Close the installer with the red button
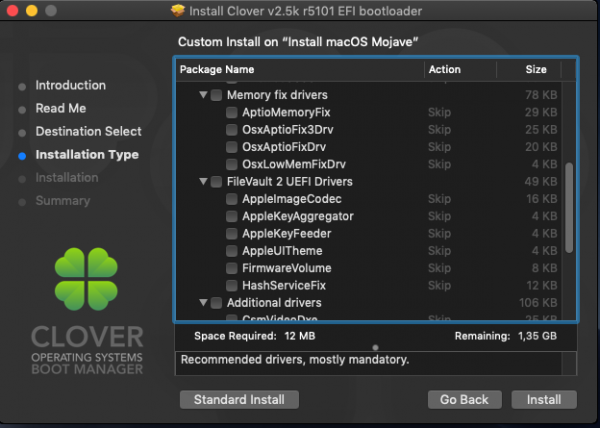 [13, 11]
